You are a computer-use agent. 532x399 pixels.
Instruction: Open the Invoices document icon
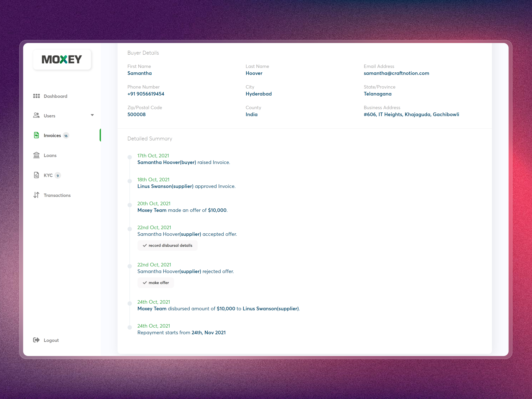tap(37, 135)
